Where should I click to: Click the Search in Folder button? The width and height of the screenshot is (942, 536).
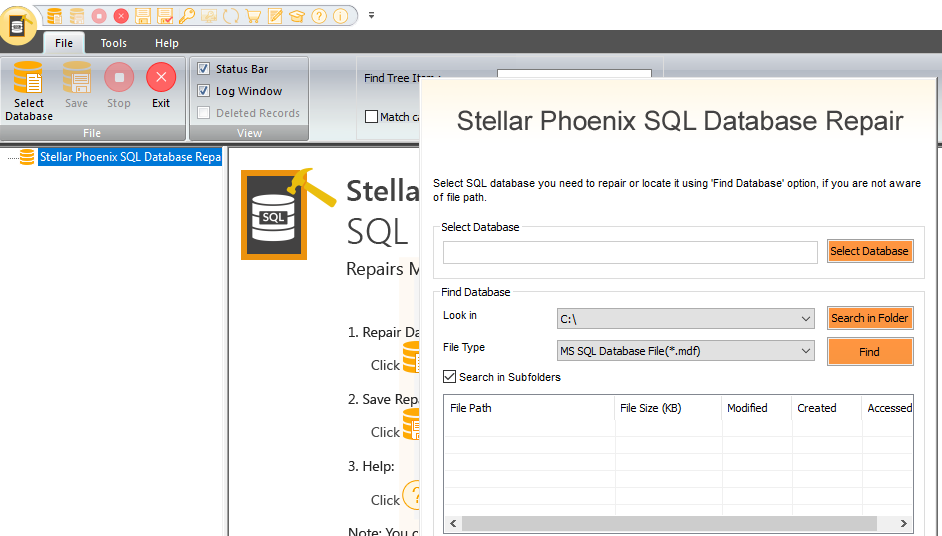(869, 318)
